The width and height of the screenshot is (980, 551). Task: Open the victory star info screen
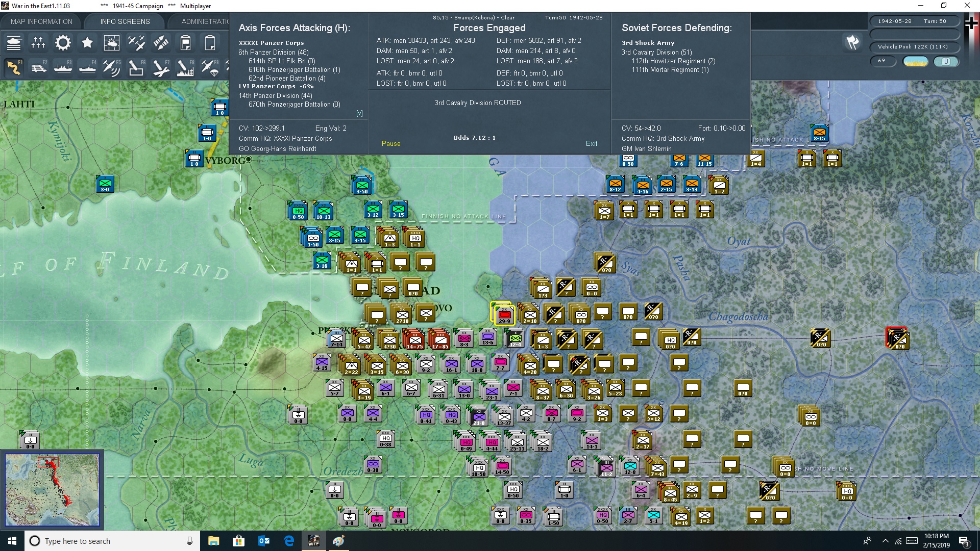[87, 43]
